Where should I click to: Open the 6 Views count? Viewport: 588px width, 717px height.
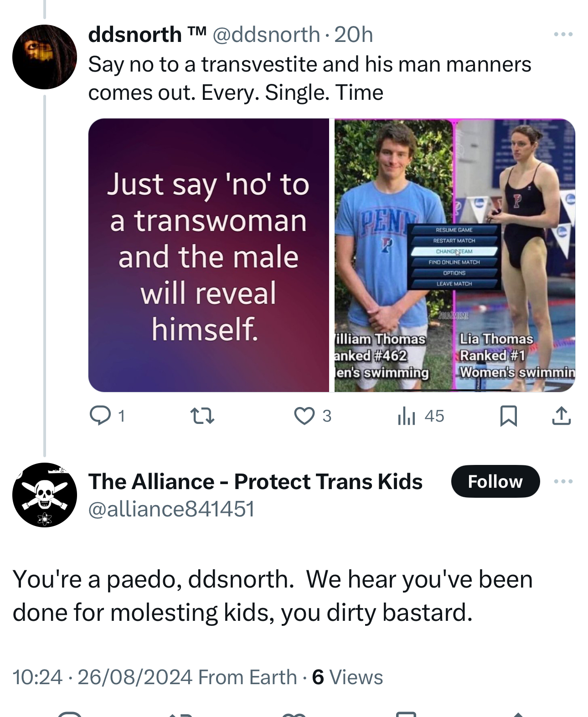click(x=347, y=677)
